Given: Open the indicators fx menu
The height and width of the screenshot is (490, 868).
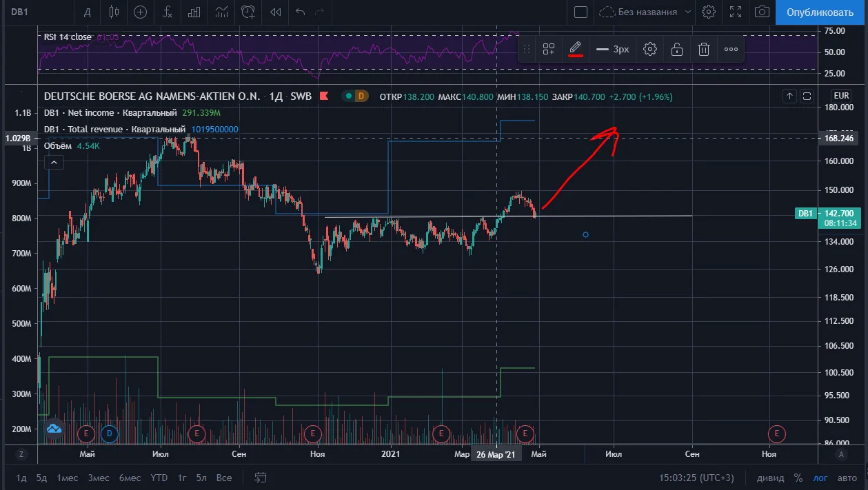Looking at the screenshot, I should coord(168,12).
